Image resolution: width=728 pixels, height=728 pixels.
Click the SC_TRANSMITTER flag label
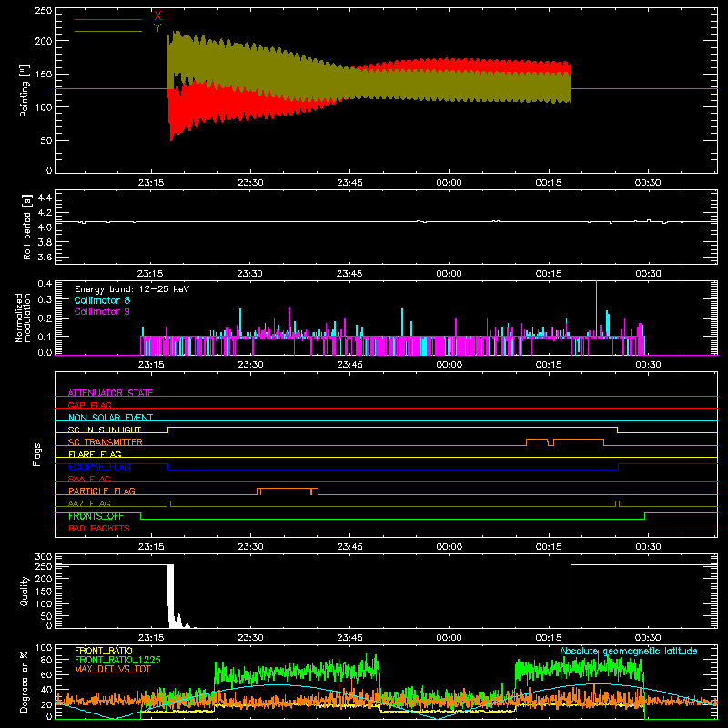(105, 442)
